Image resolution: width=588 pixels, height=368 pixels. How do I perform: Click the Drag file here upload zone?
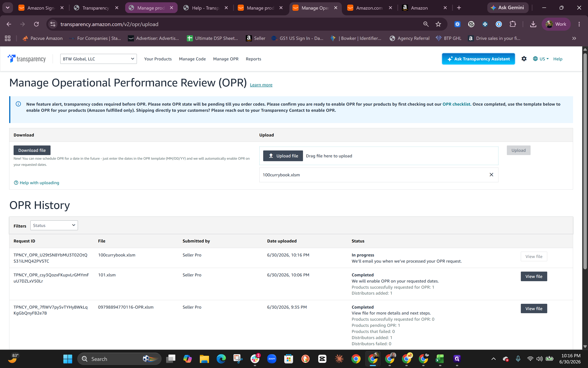[379, 156]
